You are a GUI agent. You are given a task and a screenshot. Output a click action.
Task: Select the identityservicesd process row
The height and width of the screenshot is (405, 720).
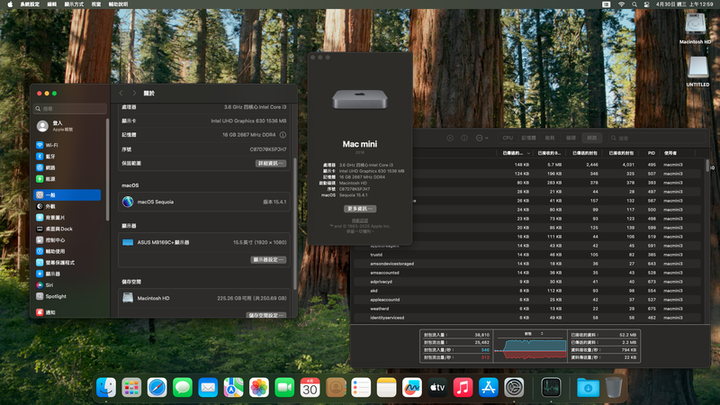coord(528,318)
